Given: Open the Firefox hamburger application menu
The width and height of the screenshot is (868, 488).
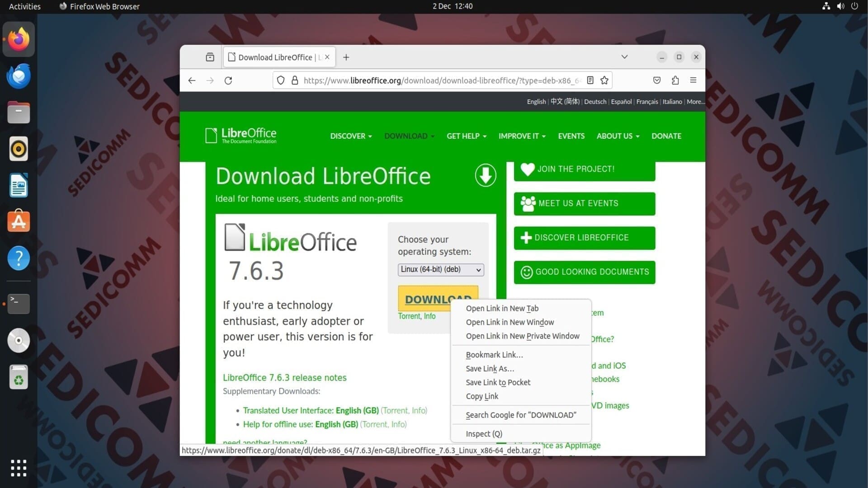Looking at the screenshot, I should point(693,80).
